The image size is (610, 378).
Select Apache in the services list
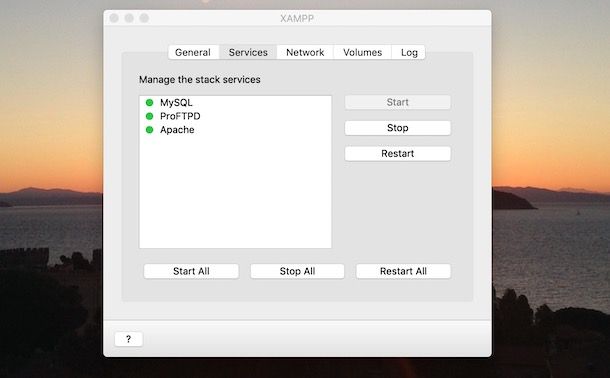pyautogui.click(x=235, y=130)
